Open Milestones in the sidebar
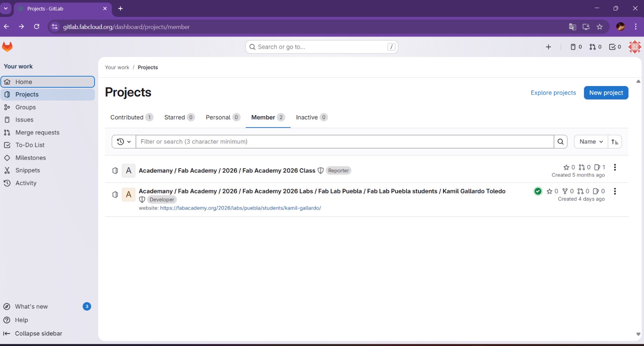644x346 pixels. [x=47, y=158]
